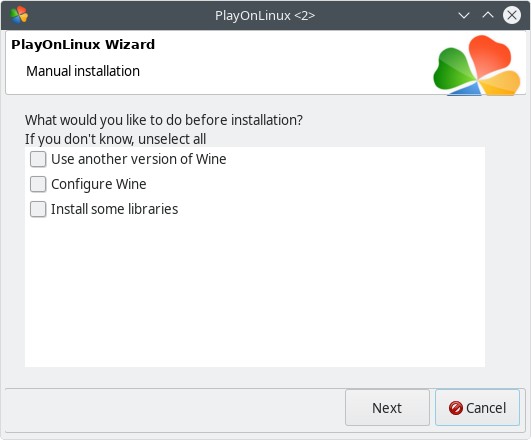Enable the Use another version of Wine checkbox
Screen dimensions: 531x440
(x=38, y=159)
